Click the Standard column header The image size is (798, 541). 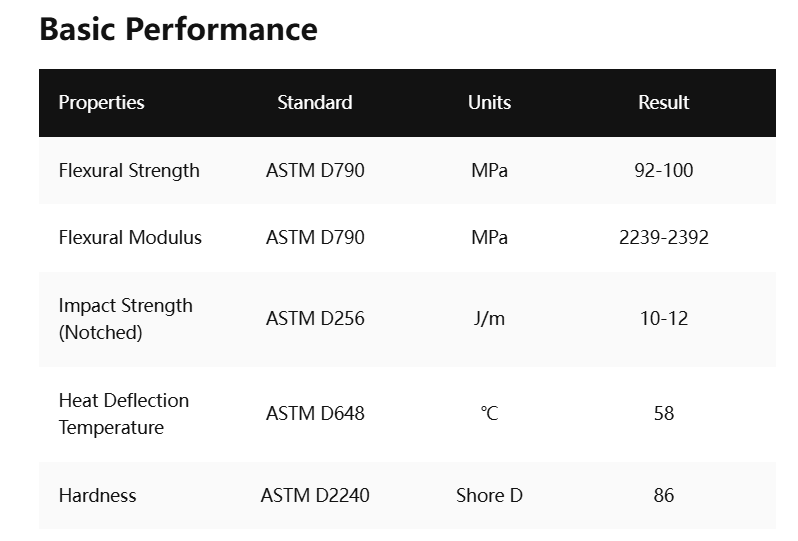coord(315,103)
